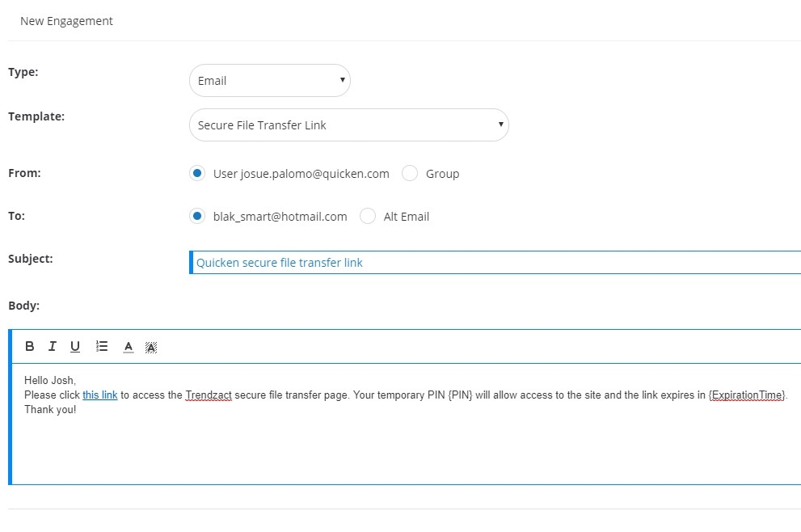Image resolution: width=801 pixels, height=532 pixels.
Task: Toggle italic text in the editor toolbar
Action: [x=52, y=346]
